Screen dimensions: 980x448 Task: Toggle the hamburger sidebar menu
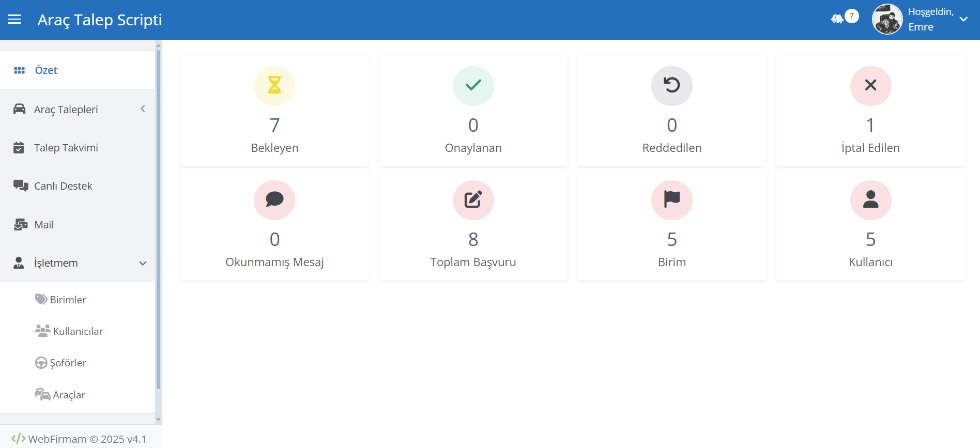pyautogui.click(x=14, y=20)
